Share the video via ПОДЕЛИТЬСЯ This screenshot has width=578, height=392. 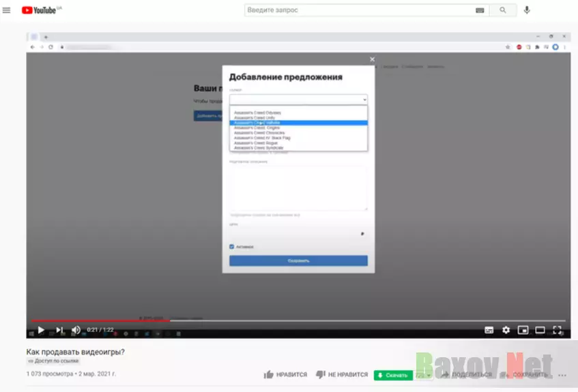point(467,375)
